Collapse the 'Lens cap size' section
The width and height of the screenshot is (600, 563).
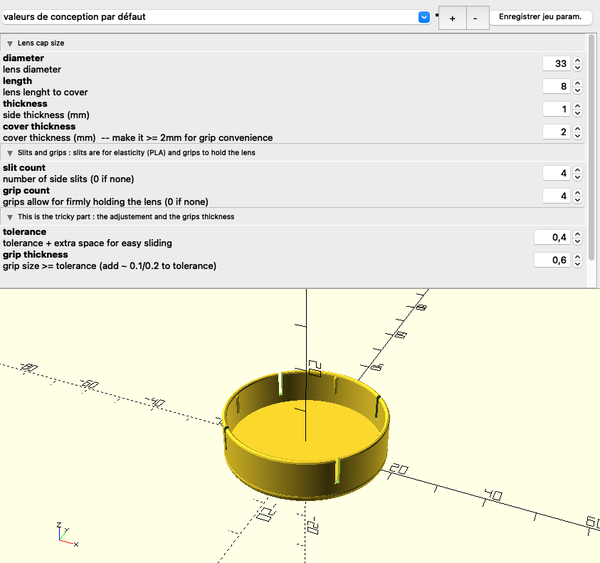(x=10, y=44)
